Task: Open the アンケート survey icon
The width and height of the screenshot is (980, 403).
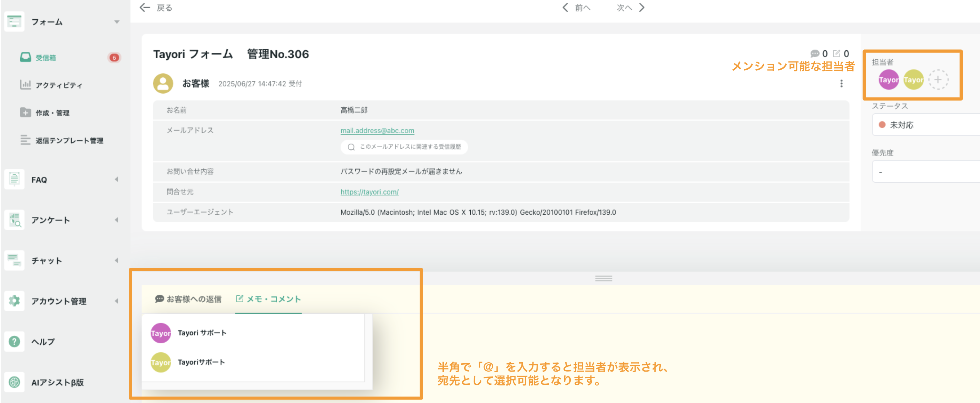Action: 14,220
